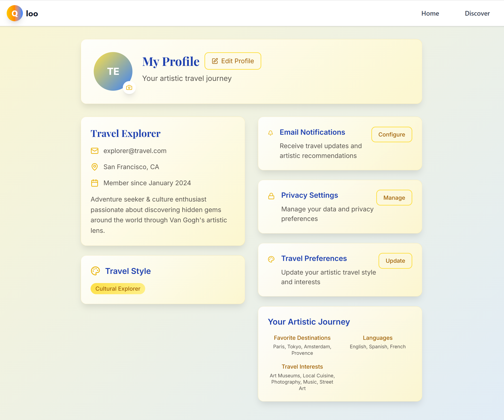504x420 pixels.
Task: Click the envelope icon beside the email
Action: [x=95, y=151]
